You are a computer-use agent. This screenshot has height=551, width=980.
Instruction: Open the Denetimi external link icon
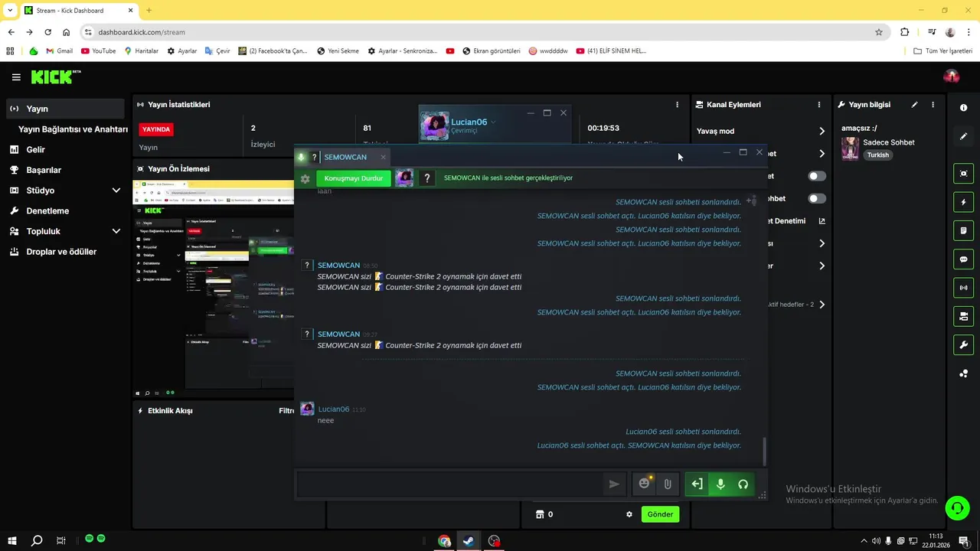click(822, 221)
